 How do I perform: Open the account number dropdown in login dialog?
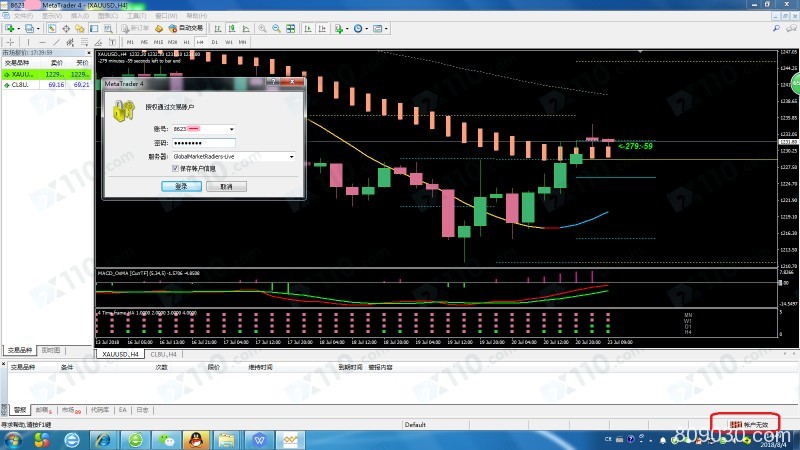[x=232, y=129]
